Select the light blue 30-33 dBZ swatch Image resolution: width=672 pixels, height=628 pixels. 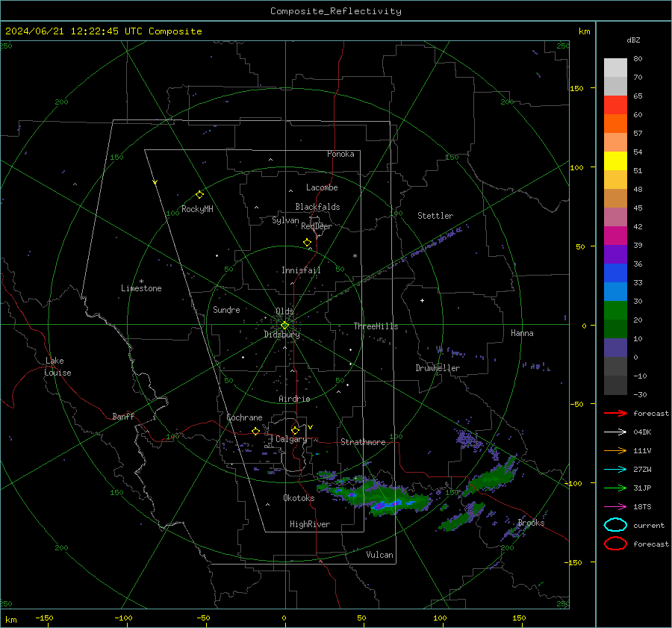615,291
